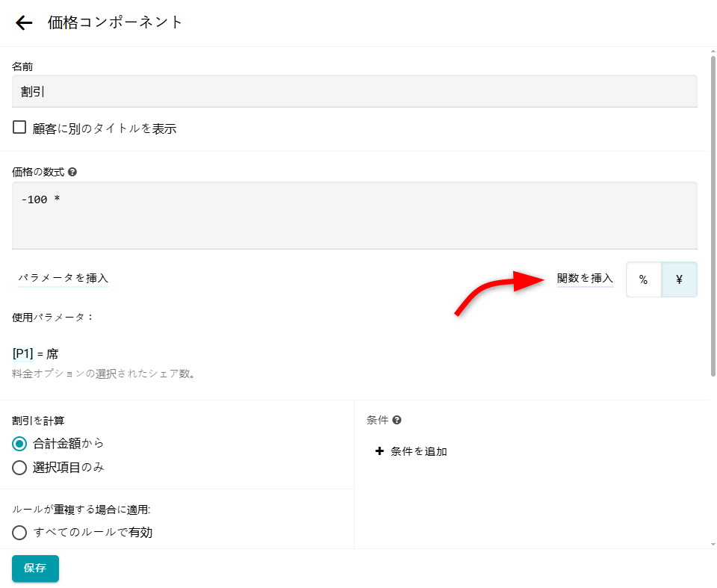Click the ルールが重複する場合に適用 label
This screenshot has width=717, height=588.
tap(81, 510)
